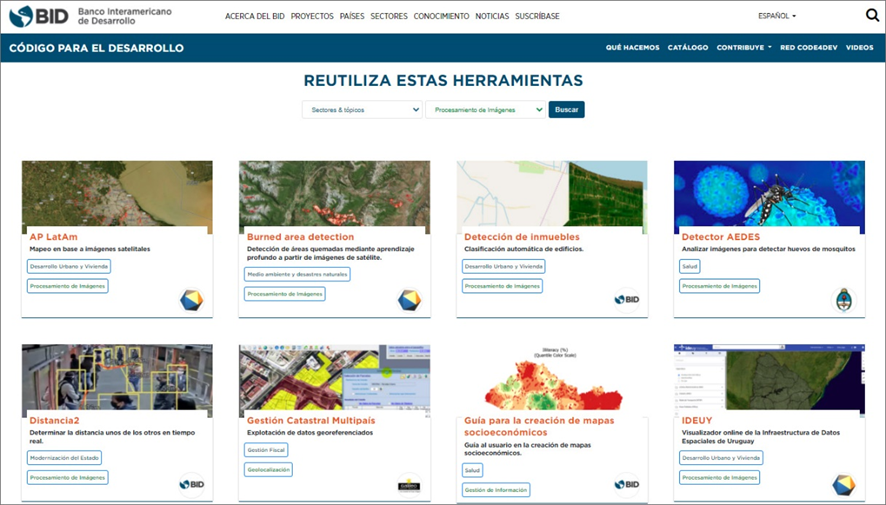Image resolution: width=886 pixels, height=505 pixels.
Task: Click Burned area detection thumbnail image
Action: [x=335, y=194]
